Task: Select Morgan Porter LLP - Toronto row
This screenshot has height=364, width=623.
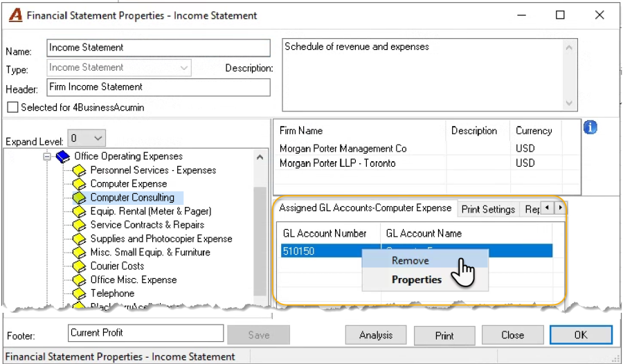Action: coord(426,163)
